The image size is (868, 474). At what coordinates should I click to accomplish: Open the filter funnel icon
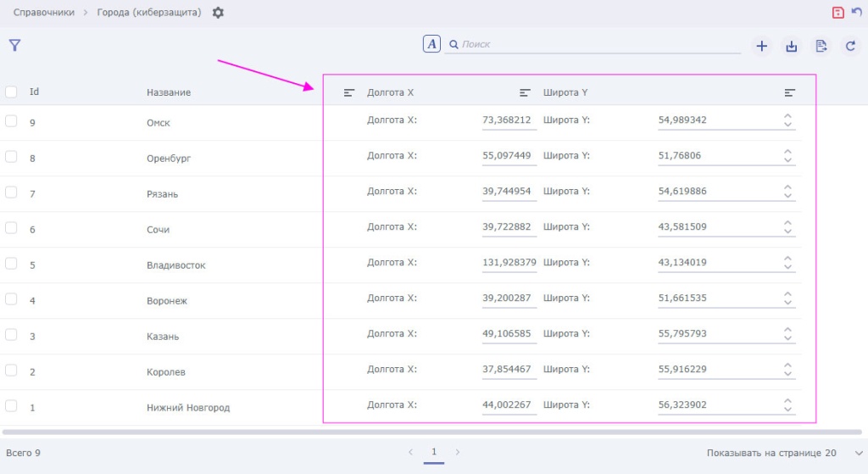(14, 45)
